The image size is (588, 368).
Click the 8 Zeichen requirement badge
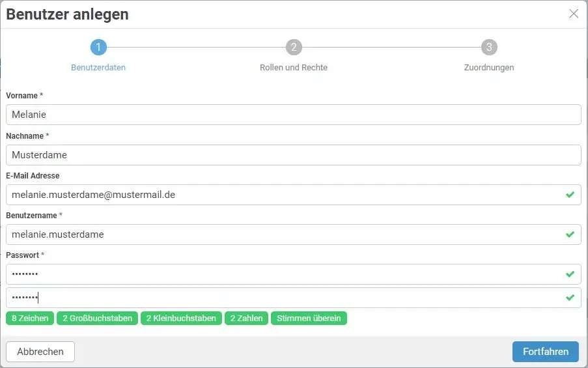tap(30, 318)
